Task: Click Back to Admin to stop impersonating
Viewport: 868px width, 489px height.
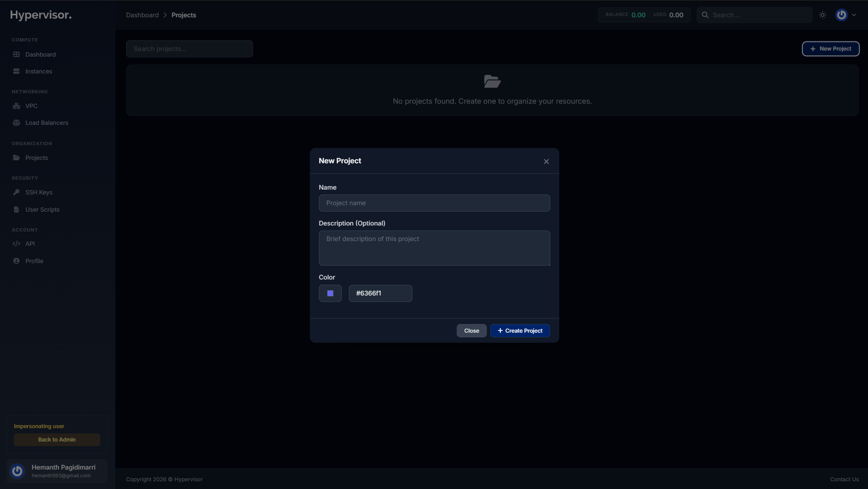Action: point(57,439)
